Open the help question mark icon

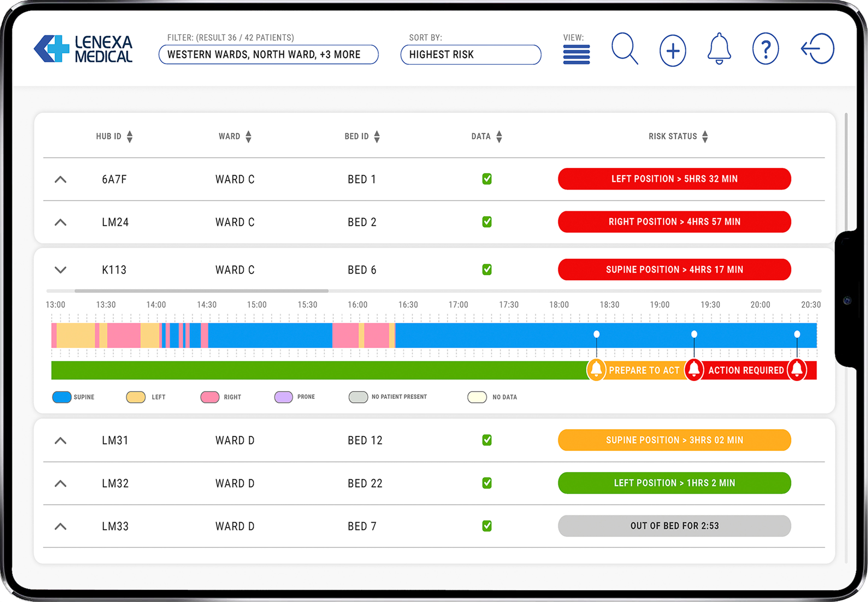tap(765, 49)
